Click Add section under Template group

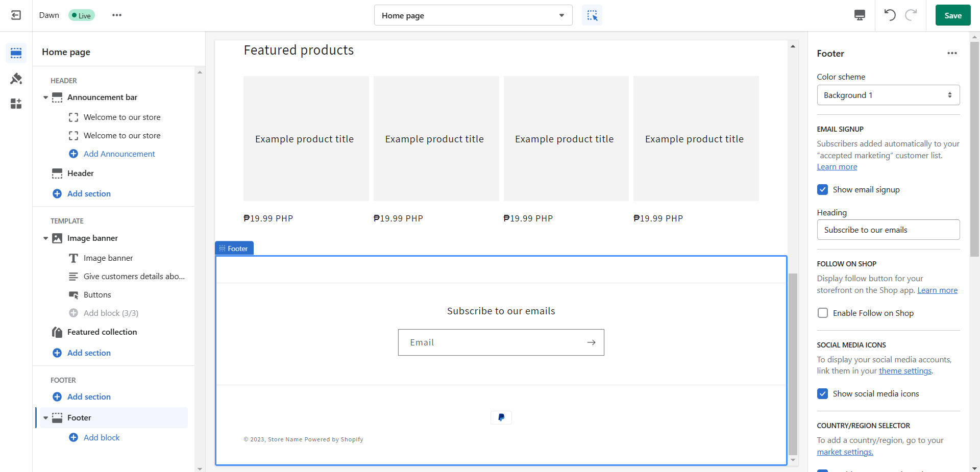89,353
